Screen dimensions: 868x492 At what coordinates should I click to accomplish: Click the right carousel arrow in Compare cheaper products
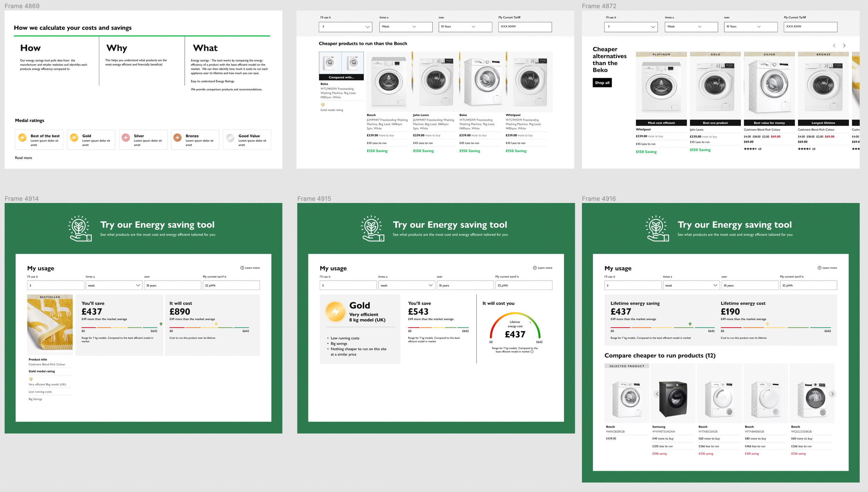click(832, 394)
